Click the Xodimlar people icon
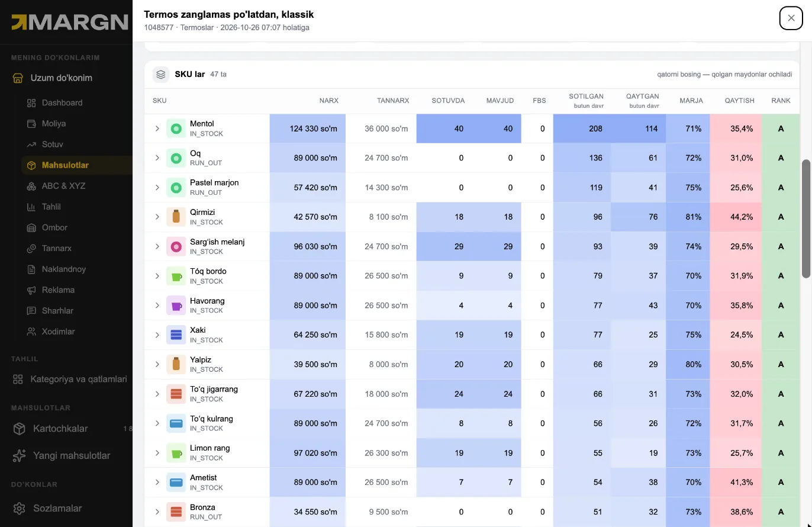 pyautogui.click(x=31, y=332)
